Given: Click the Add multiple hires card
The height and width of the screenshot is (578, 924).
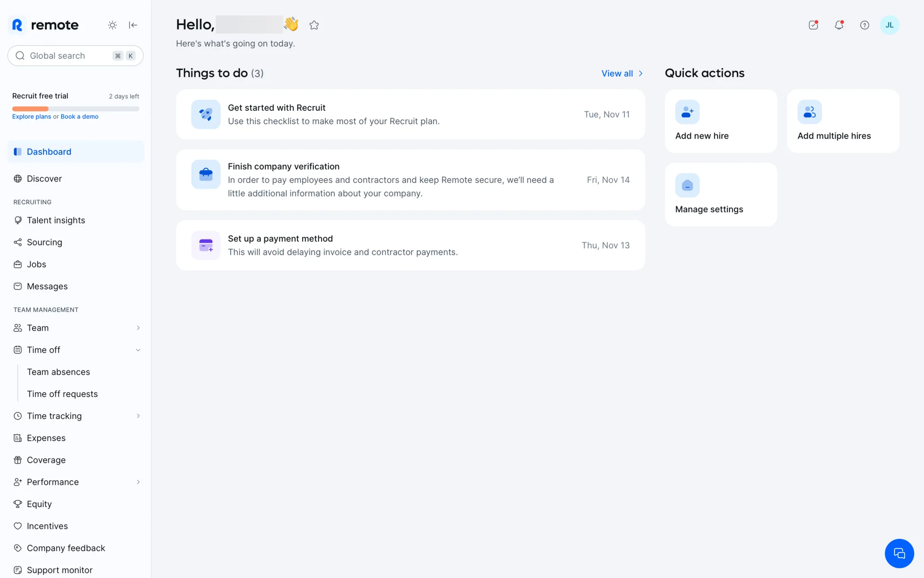Looking at the screenshot, I should (843, 121).
